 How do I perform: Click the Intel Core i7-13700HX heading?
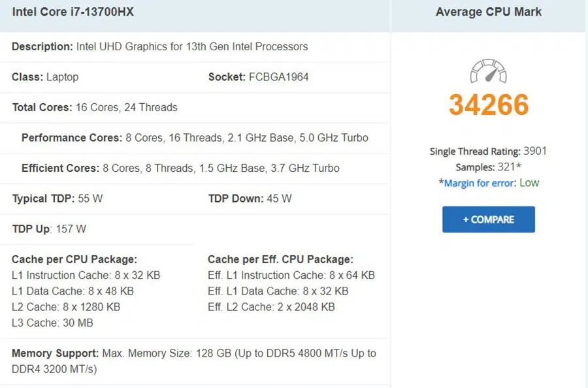click(73, 12)
